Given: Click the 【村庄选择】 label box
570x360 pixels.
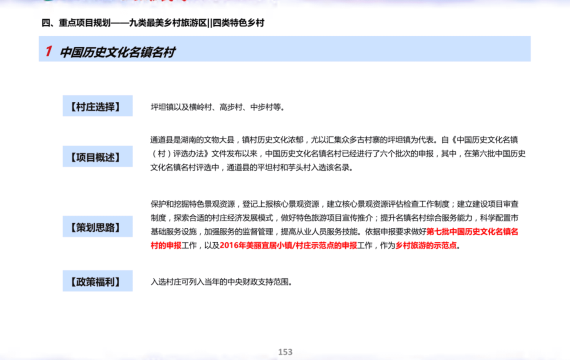Looking at the screenshot, I should tap(97, 106).
